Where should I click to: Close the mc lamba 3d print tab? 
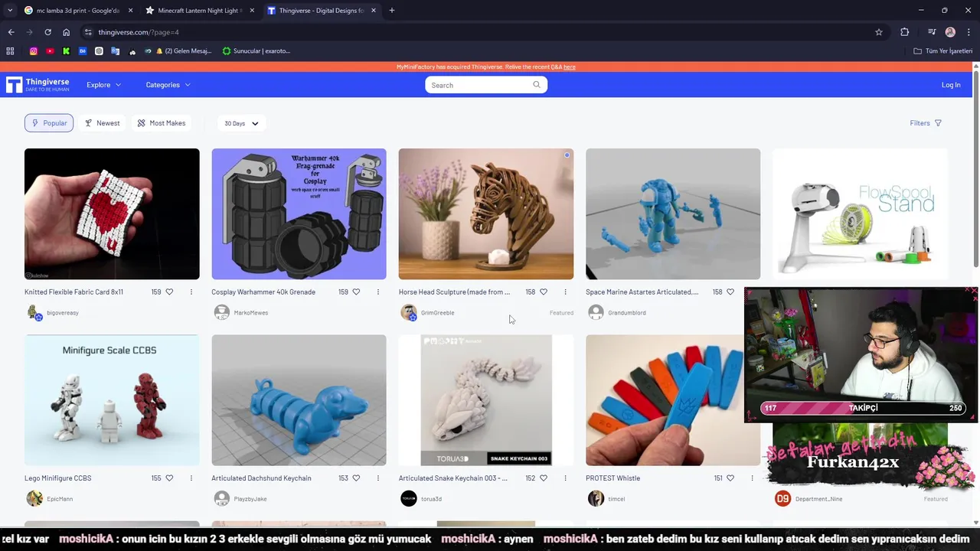point(130,11)
